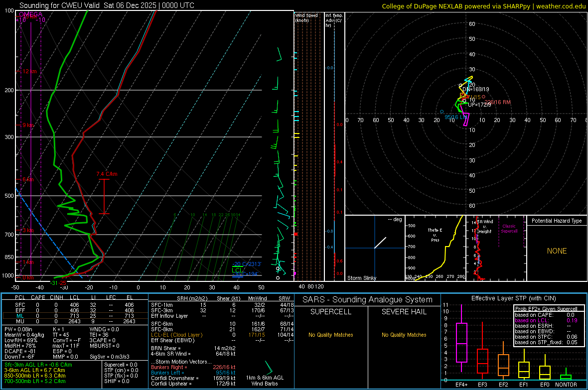Click the Eff Shear (EBWD) row label
Viewport: 588px width, 390px height.
pos(173,340)
